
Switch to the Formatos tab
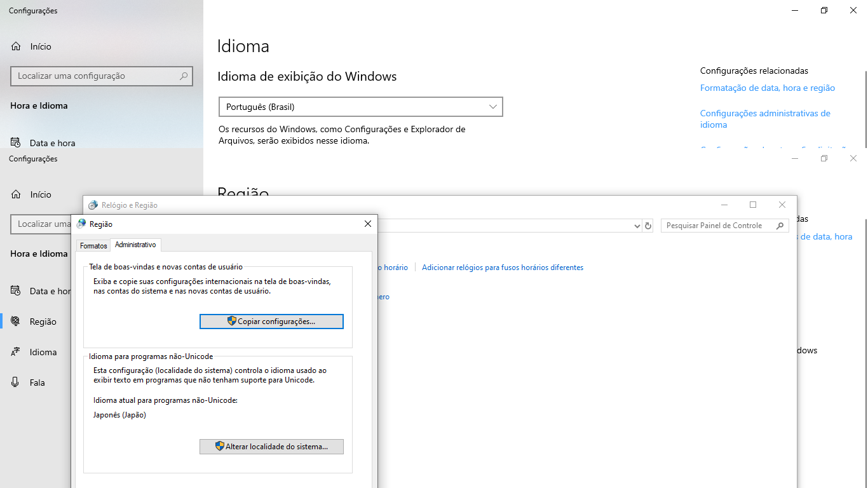tap(93, 246)
